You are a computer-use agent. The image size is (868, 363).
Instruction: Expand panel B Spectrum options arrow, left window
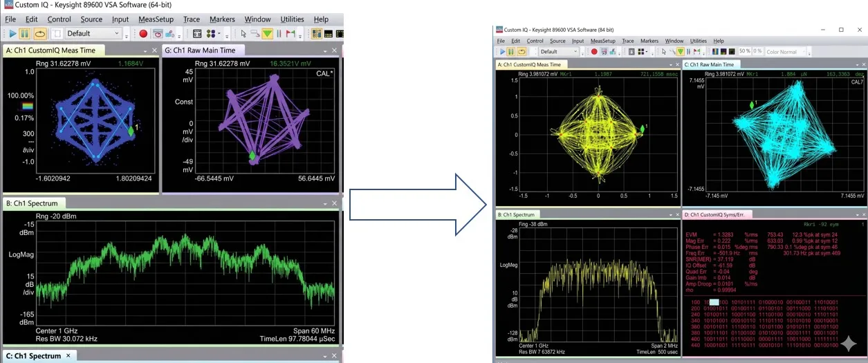click(325, 204)
